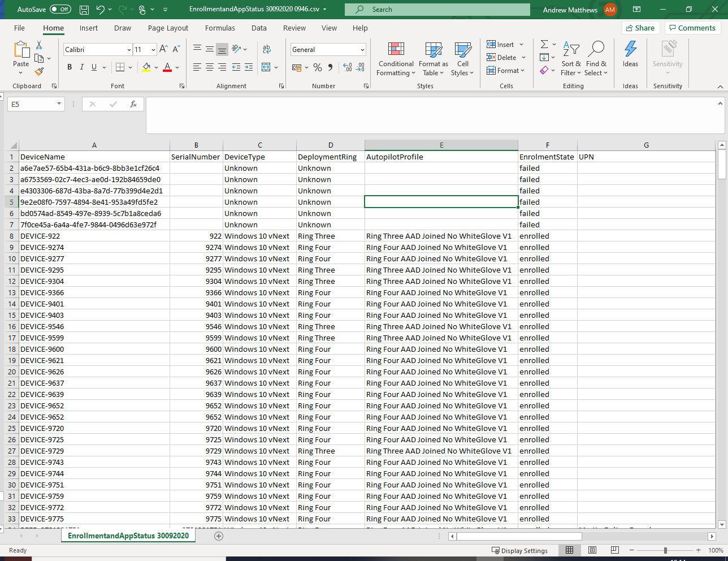Open Sort & Filter menu

click(571, 59)
